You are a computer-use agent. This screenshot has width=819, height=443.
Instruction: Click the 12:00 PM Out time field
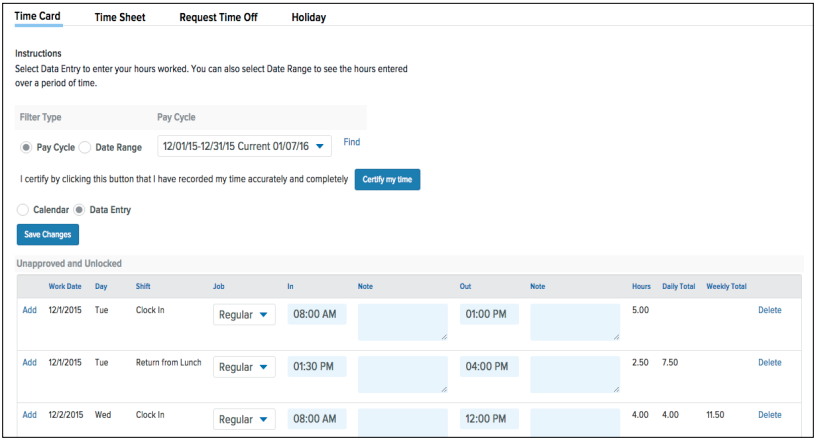[489, 419]
